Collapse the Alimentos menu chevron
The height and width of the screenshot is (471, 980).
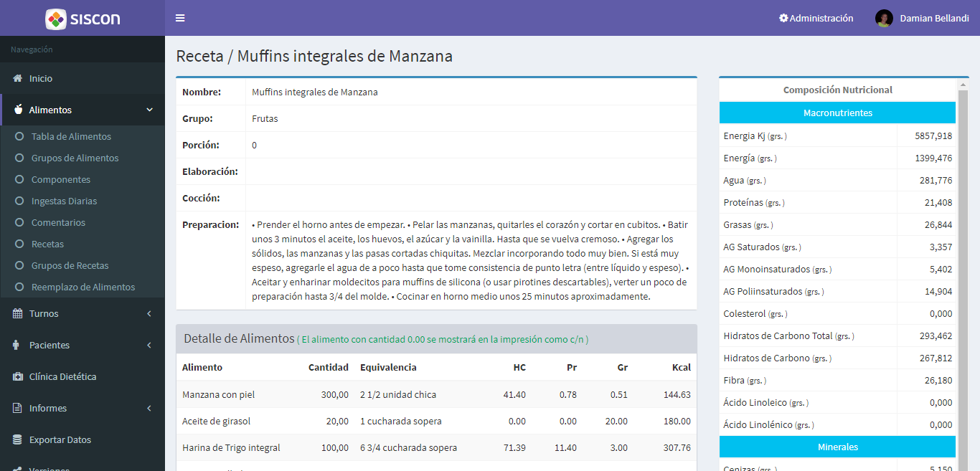[x=149, y=110]
